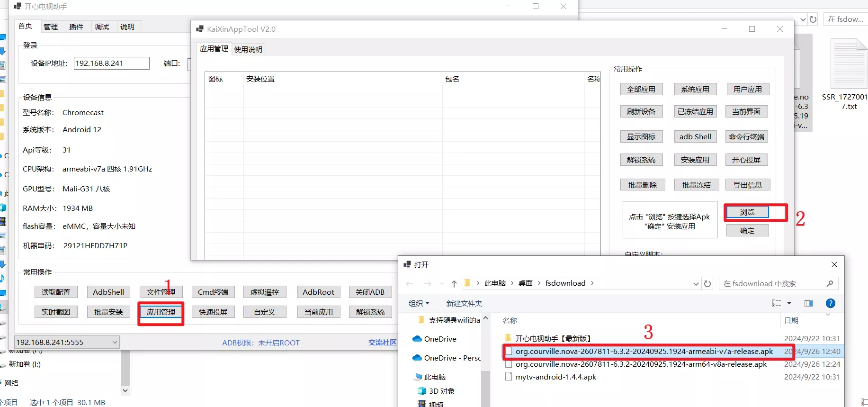Toggle the preview pane icon
Image resolution: width=868 pixels, height=407 pixels.
(x=809, y=304)
